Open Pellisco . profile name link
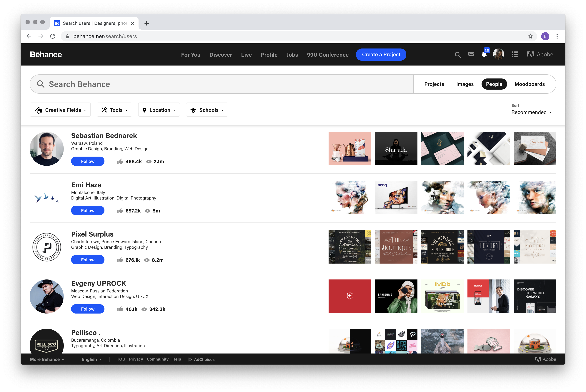The image size is (586, 392). pyautogui.click(x=86, y=333)
